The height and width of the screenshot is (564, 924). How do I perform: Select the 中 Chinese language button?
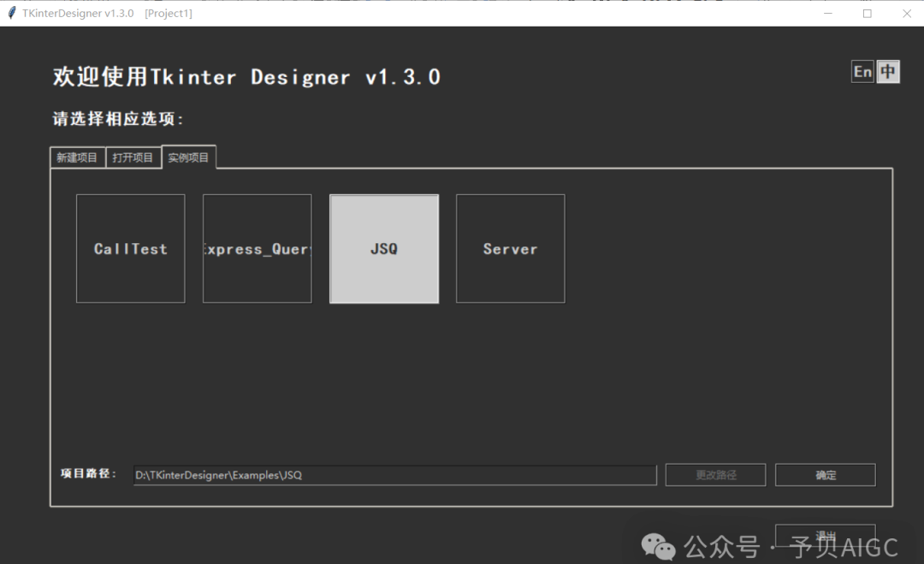coord(888,72)
